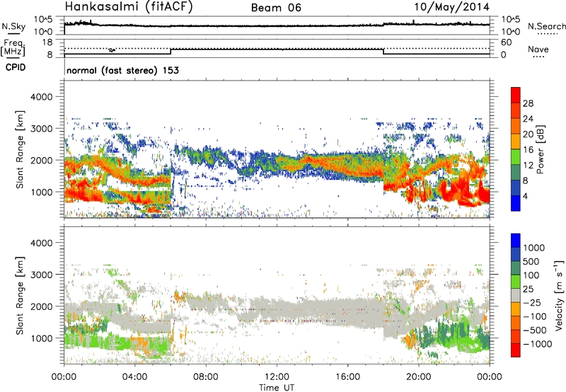Click the '10^5' left tick on the noise panel
Screen dimensions: 566x392
(44, 20)
